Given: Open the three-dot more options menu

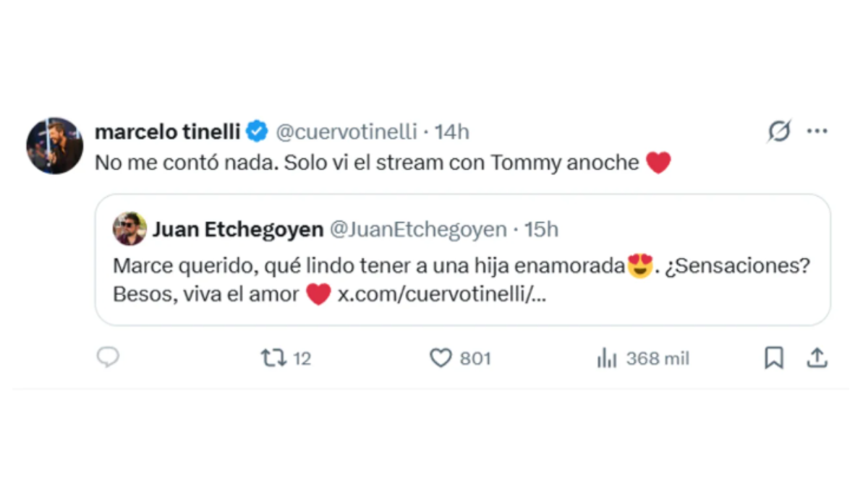Looking at the screenshot, I should (x=818, y=131).
